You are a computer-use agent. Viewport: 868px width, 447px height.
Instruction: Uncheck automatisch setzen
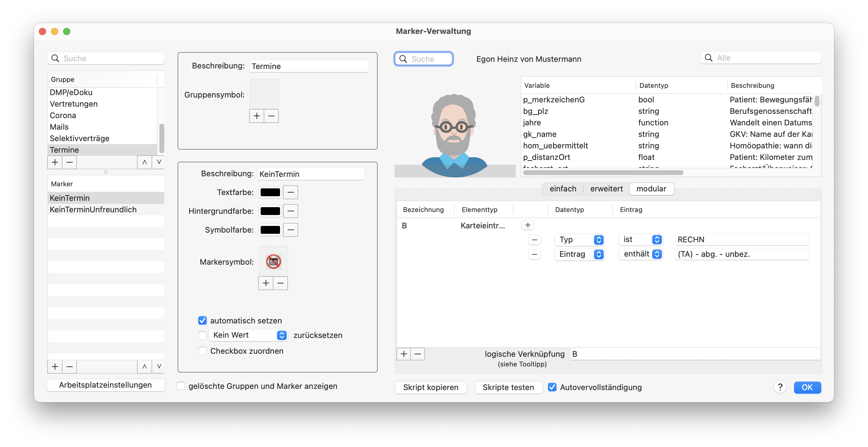(202, 320)
